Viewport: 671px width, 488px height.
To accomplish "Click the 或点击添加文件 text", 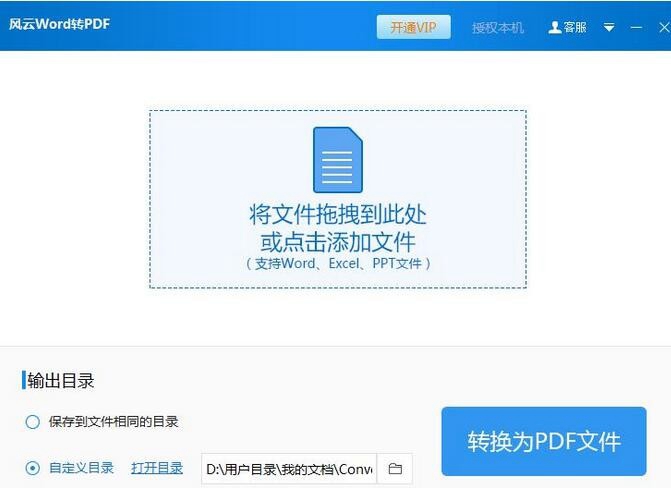I will [338, 242].
